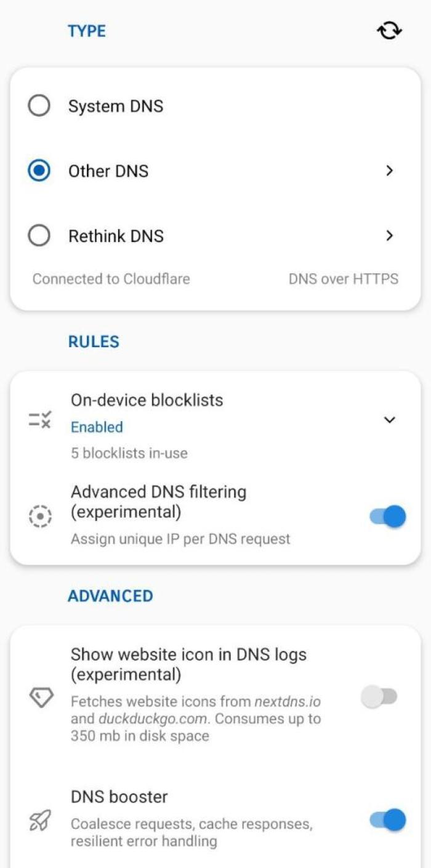Image resolution: width=431 pixels, height=868 pixels.
Task: Select the Rethink DNS radio icon
Action: 41,236
